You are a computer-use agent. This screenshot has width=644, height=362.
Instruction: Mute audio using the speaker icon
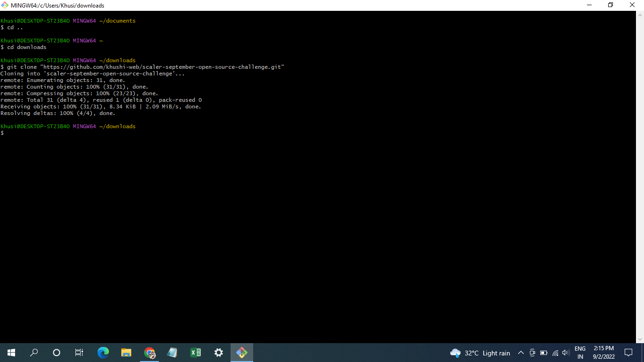coord(566,352)
